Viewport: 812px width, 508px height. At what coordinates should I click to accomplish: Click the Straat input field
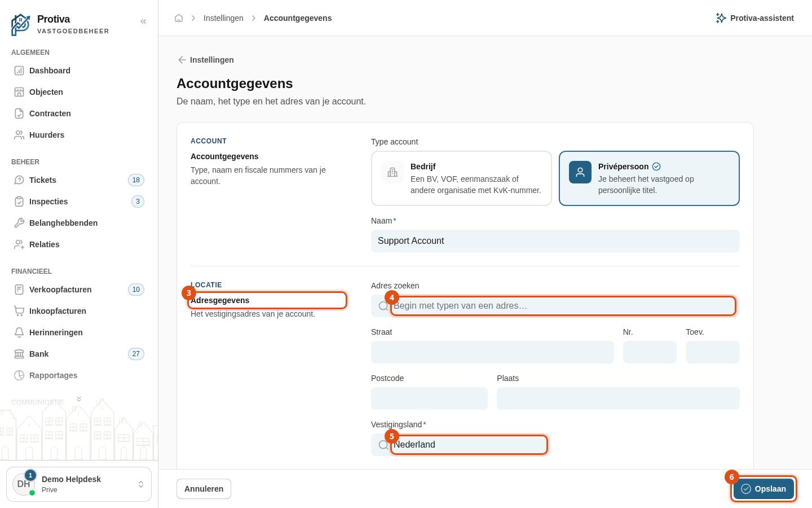[x=492, y=352]
